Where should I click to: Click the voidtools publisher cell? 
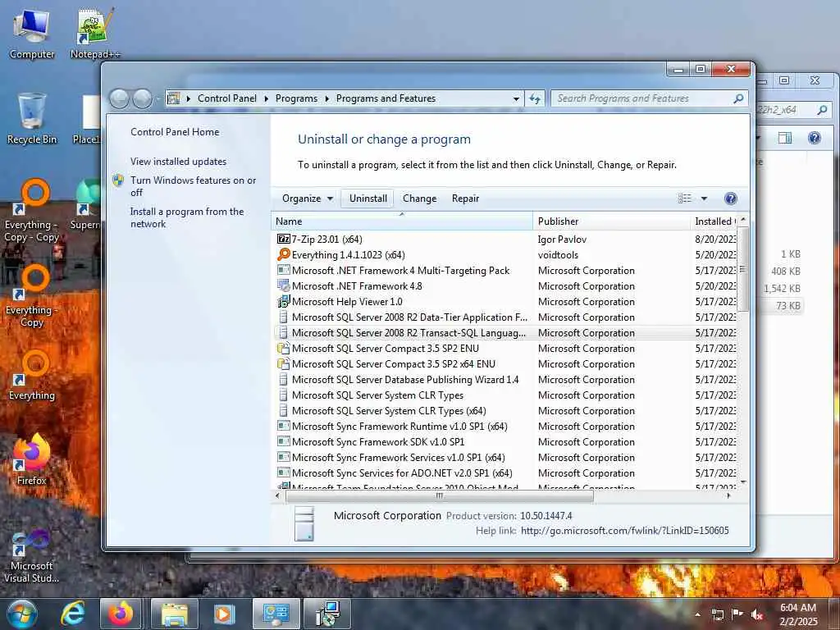click(558, 255)
